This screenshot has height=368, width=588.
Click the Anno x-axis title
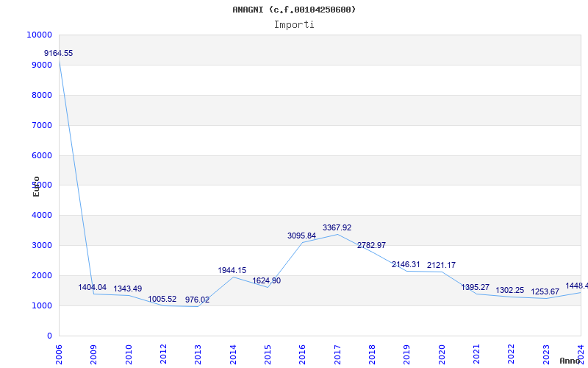point(570,361)
